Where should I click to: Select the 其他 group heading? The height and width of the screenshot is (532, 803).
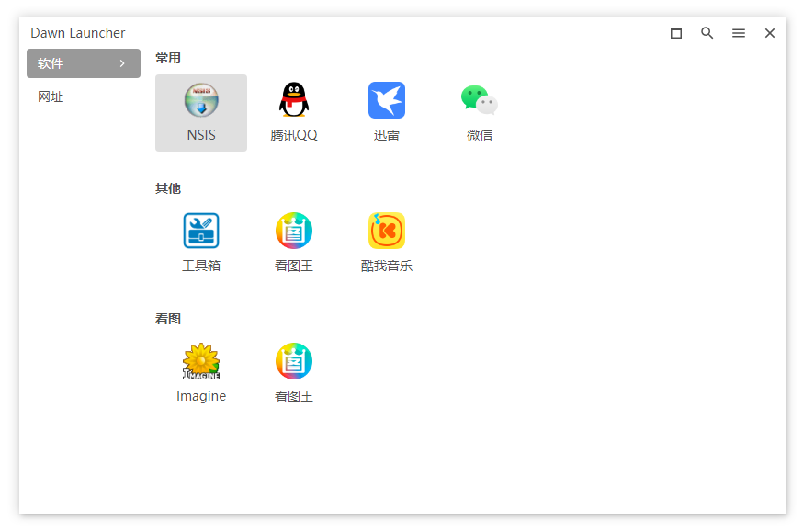(168, 188)
